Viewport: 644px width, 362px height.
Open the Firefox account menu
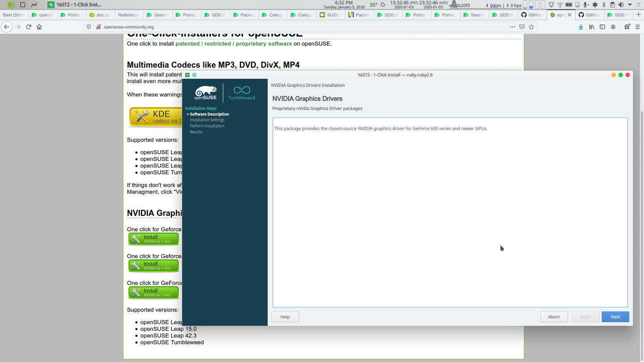[x=613, y=27]
